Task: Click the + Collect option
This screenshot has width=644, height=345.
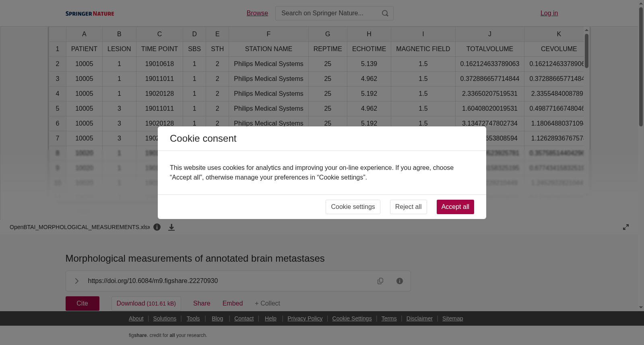Action: point(267,304)
